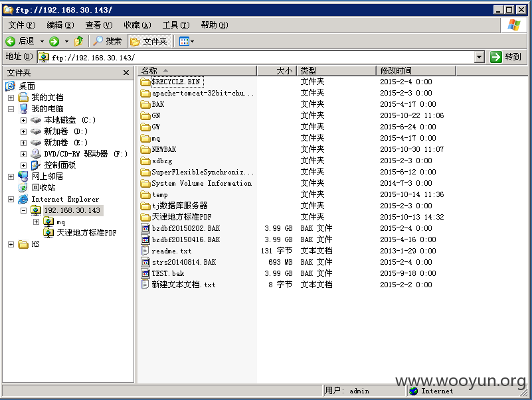Go up one folder level icon

pos(79,41)
